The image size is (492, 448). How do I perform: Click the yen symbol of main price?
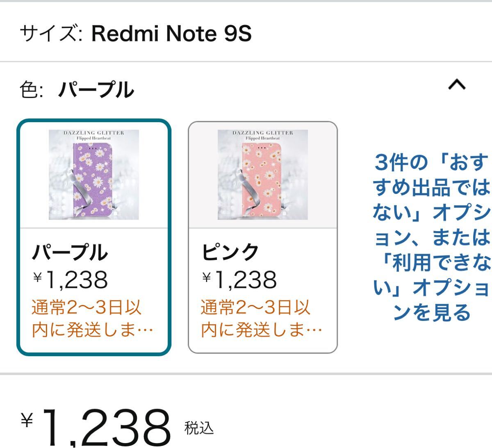pyautogui.click(x=27, y=421)
